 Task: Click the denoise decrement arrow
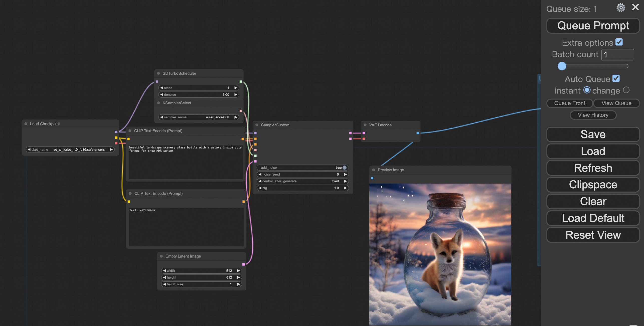coord(162,95)
